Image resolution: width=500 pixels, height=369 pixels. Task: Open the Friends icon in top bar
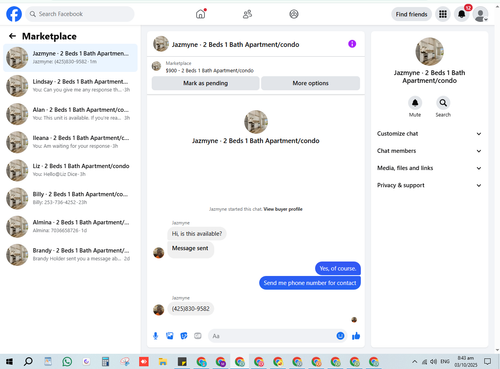[x=247, y=14]
